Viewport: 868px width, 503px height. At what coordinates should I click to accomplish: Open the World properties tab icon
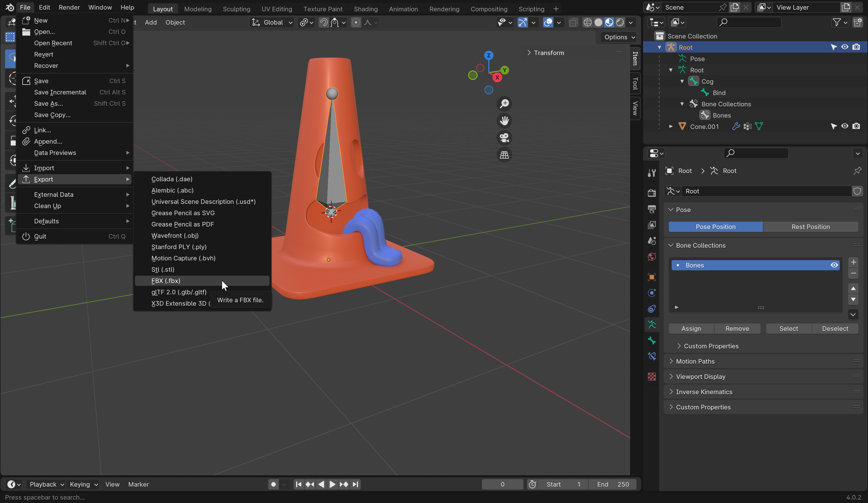(651, 257)
